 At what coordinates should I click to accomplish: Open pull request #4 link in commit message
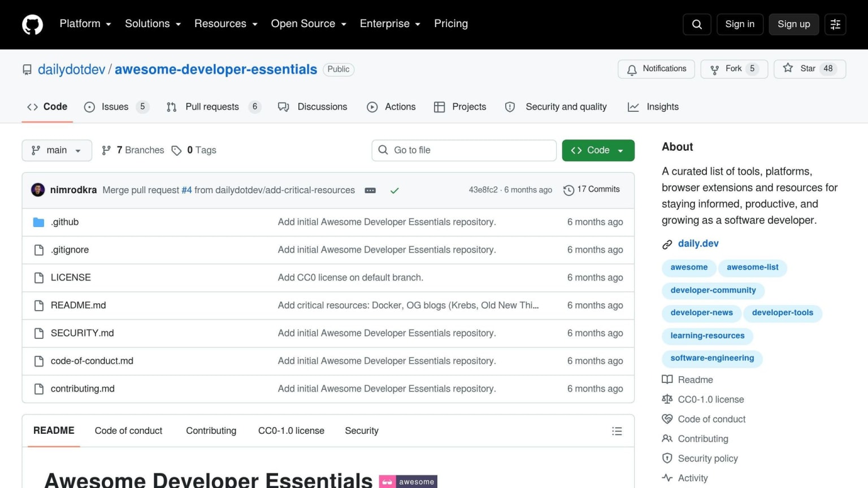tap(186, 190)
